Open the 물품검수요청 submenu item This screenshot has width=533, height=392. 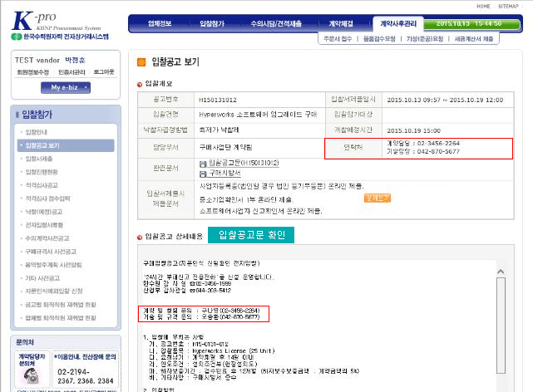coord(379,39)
